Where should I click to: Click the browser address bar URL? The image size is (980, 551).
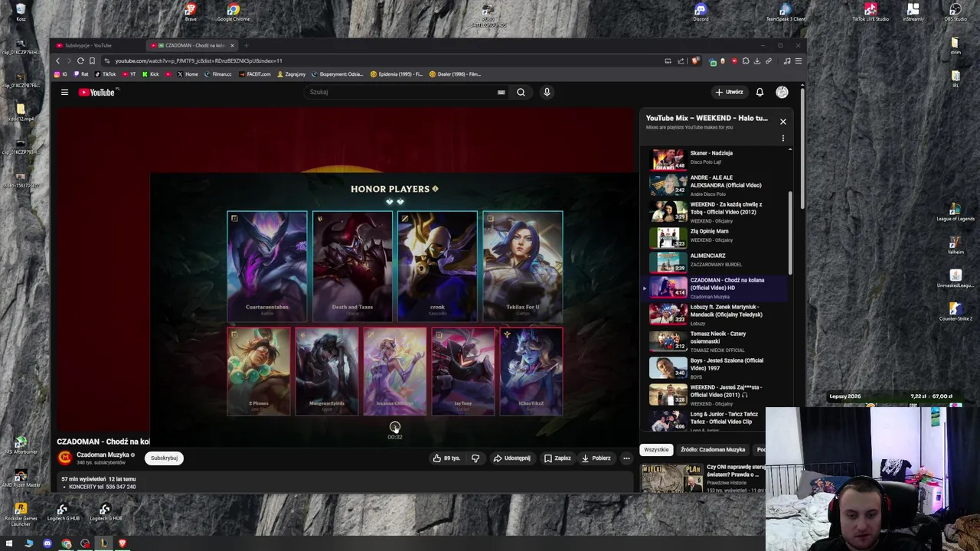pyautogui.click(x=198, y=60)
